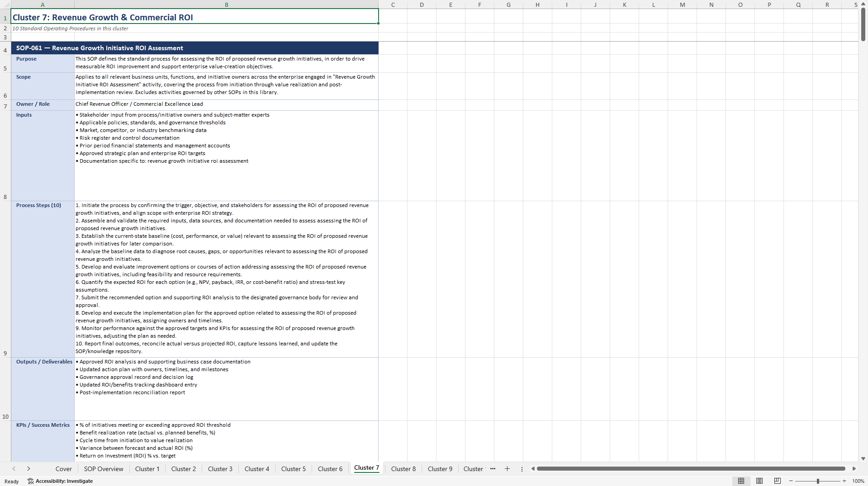The image size is (868, 486).
Task: Select row 4 header
Action: (x=5, y=48)
